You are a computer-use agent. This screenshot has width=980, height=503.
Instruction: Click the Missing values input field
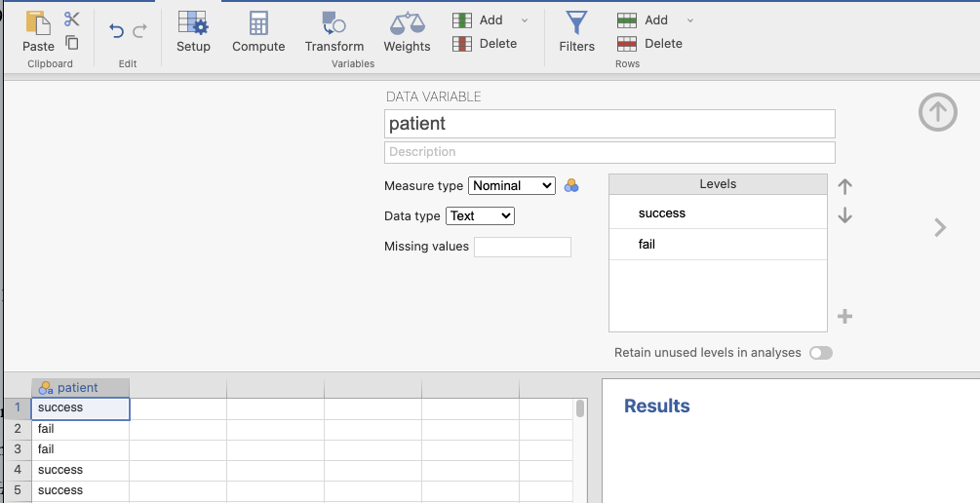pyautogui.click(x=522, y=247)
